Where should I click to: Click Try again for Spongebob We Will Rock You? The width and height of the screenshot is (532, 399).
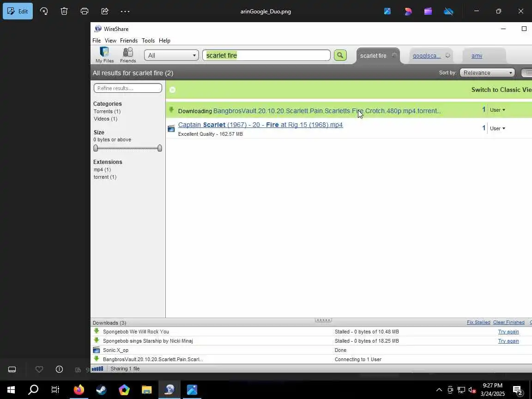508,332
